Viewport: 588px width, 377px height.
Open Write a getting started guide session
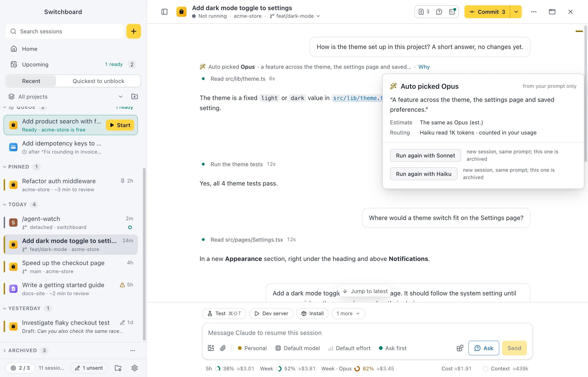(71, 289)
